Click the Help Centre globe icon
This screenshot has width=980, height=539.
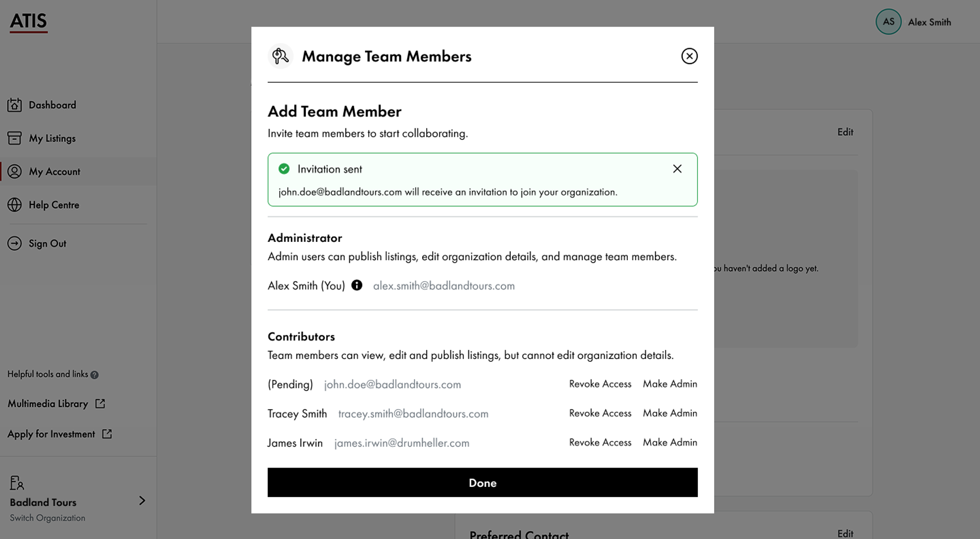tap(14, 205)
